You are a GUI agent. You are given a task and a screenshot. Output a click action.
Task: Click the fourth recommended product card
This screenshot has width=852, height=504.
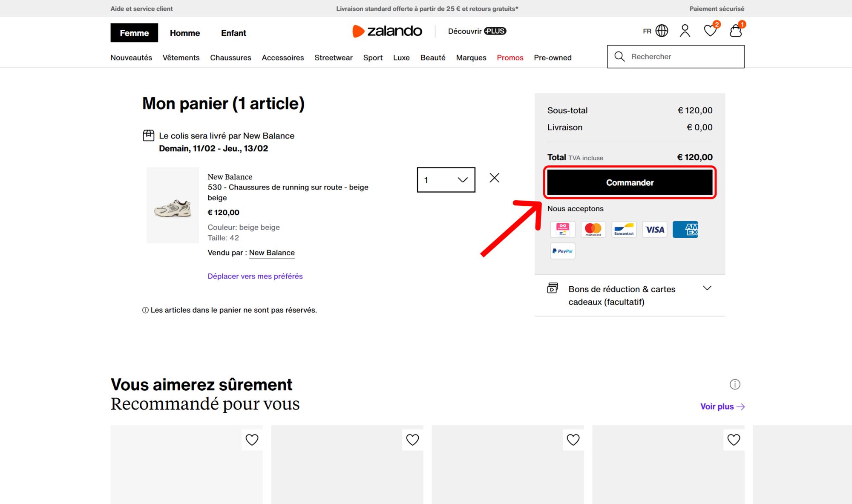pos(668,464)
